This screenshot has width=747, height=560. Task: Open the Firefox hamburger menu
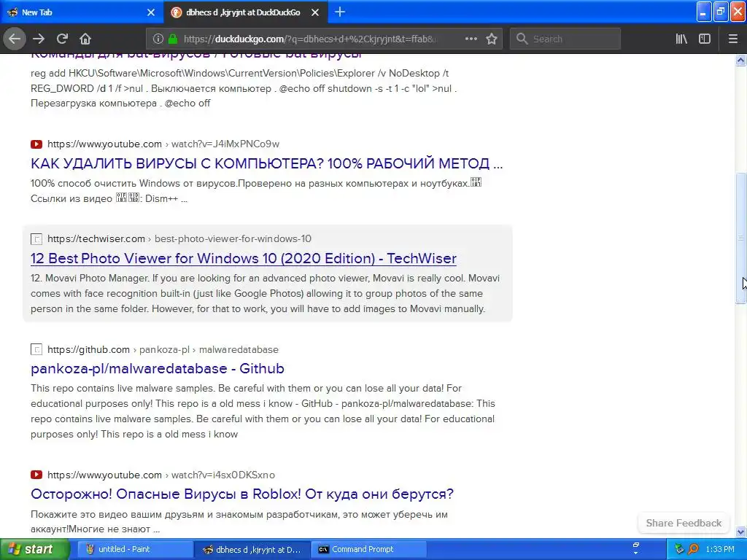pyautogui.click(x=733, y=39)
